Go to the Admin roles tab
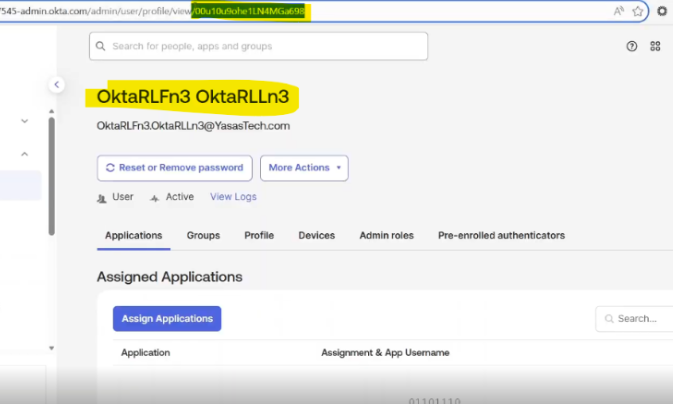 (x=386, y=236)
